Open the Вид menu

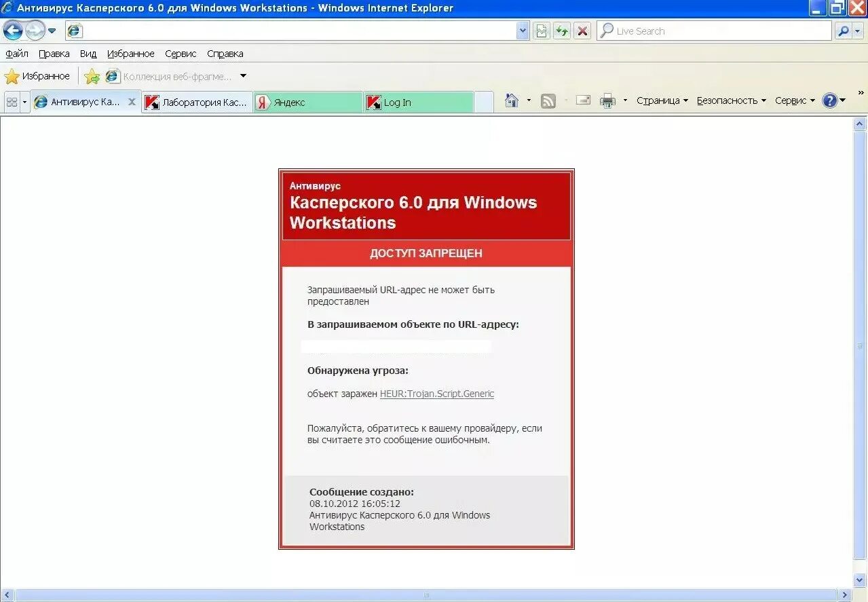[88, 54]
